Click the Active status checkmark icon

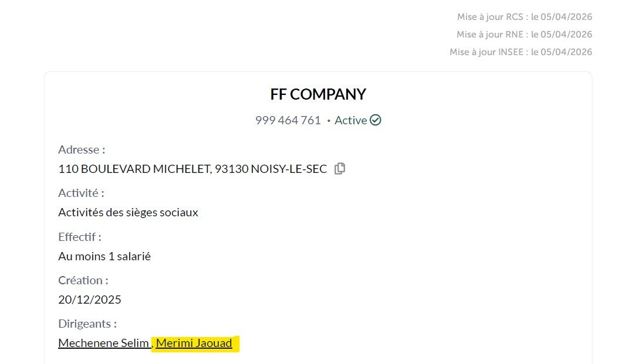coord(376,120)
